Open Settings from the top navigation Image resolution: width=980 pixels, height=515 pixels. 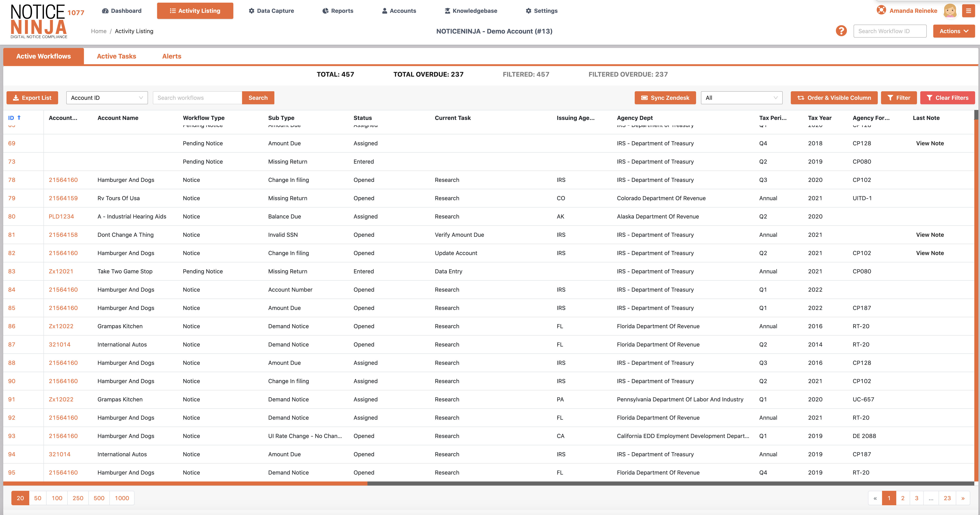point(542,11)
